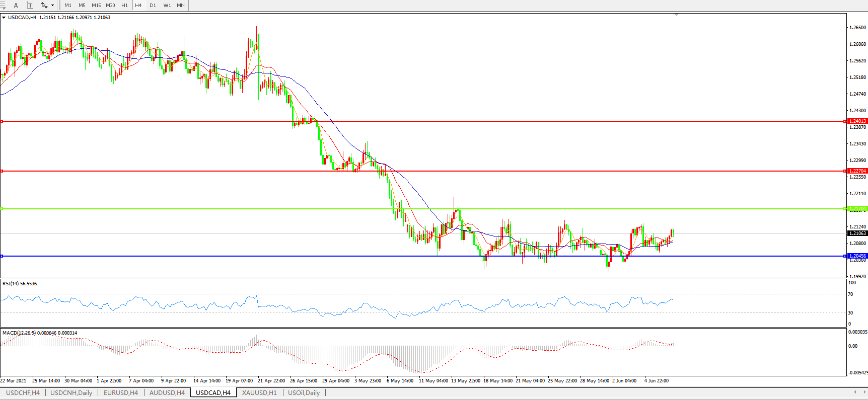Click the chart shift marker triangle
The height and width of the screenshot is (400, 868).
click(676, 15)
